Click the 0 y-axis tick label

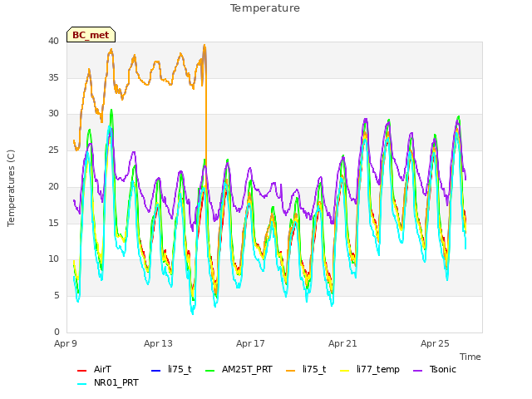[x=57, y=332]
